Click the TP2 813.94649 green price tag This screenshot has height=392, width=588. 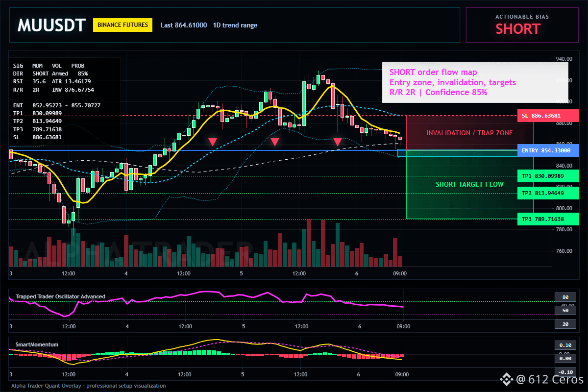[x=548, y=193]
